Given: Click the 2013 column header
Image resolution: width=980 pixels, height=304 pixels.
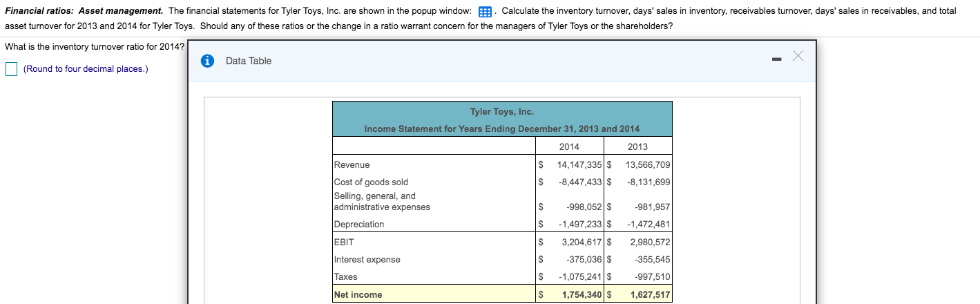Looking at the screenshot, I should [637, 146].
